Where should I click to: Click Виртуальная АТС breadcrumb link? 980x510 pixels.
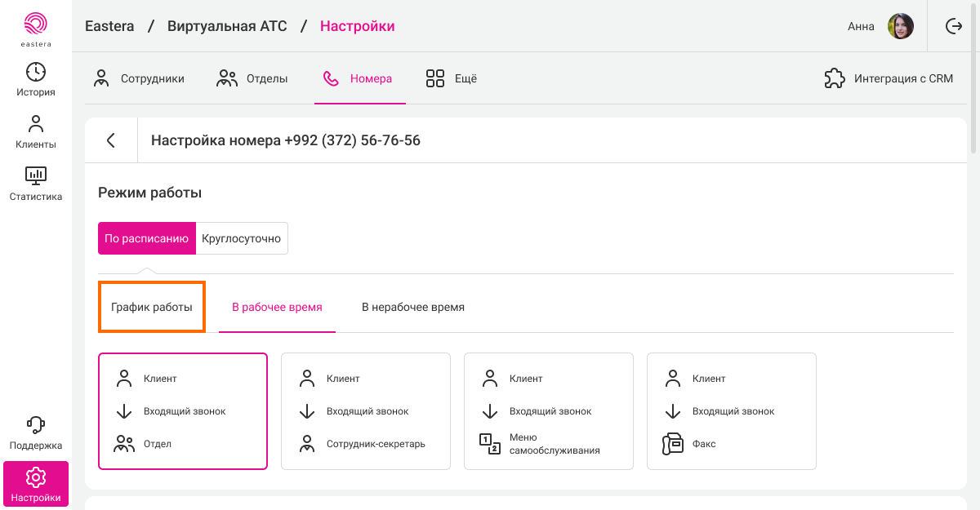point(227,26)
